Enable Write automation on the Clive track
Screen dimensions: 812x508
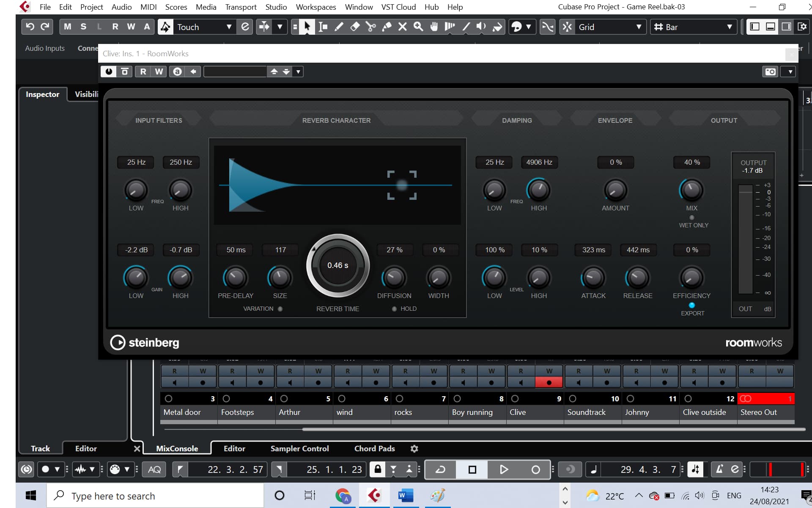tap(549, 371)
